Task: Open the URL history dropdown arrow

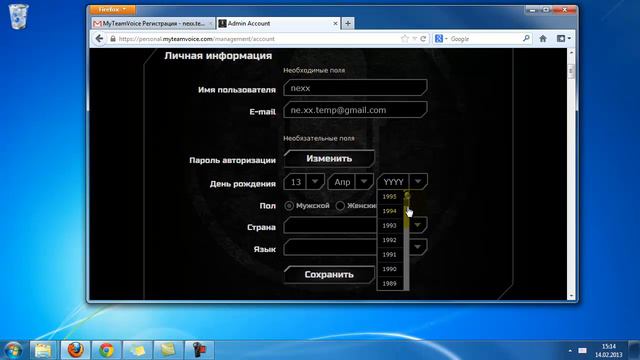Action: [x=414, y=39]
